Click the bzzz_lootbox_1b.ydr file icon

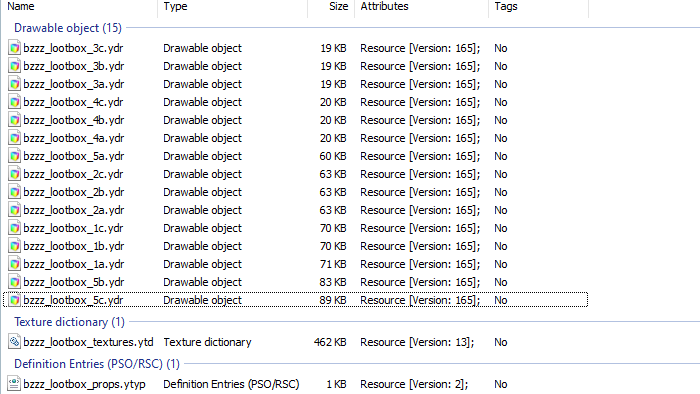pos(14,246)
